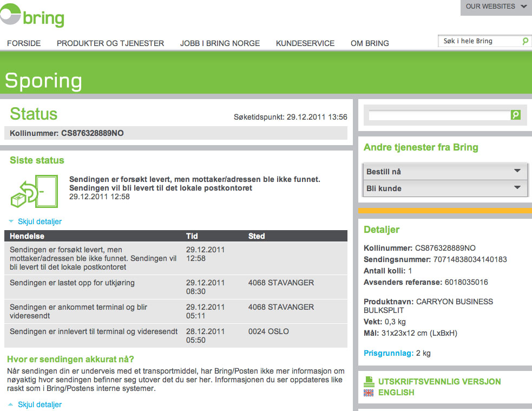This screenshot has height=411, width=532.
Task: Select row 'Sendingen er lastet opp for utkjøring'
Action: point(176,287)
